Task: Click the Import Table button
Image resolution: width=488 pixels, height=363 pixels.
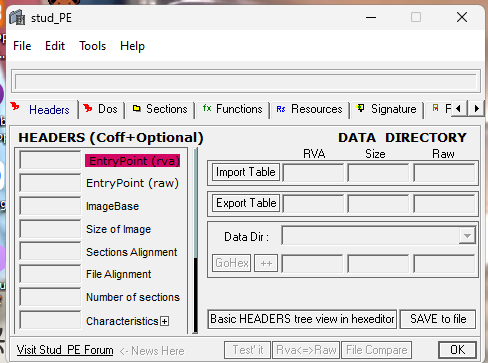Action: pos(246,172)
